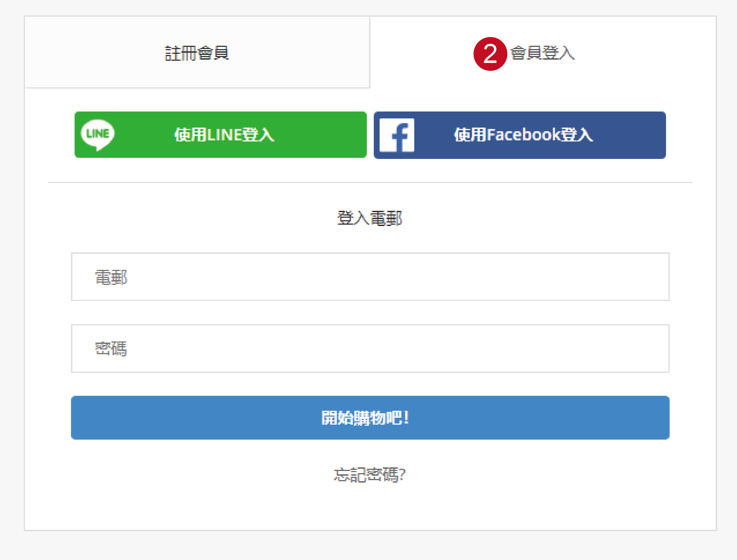Click the 會員登入 label beside the badge

[x=542, y=53]
